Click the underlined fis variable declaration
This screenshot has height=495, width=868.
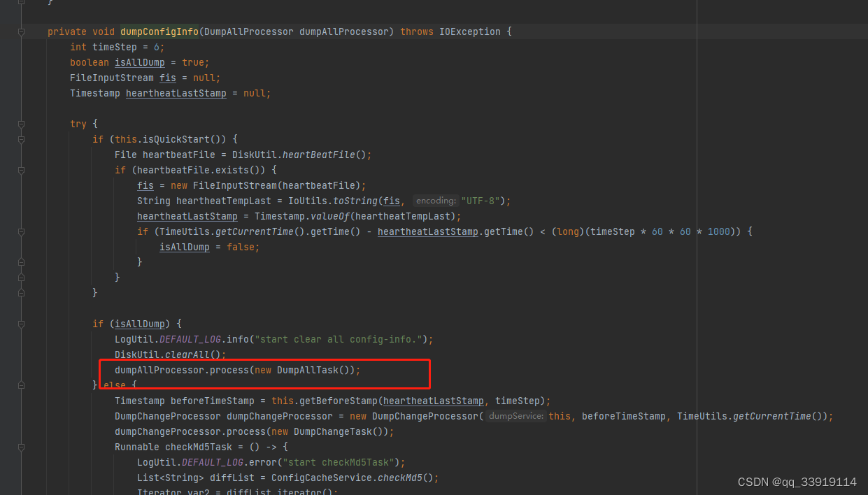point(167,78)
